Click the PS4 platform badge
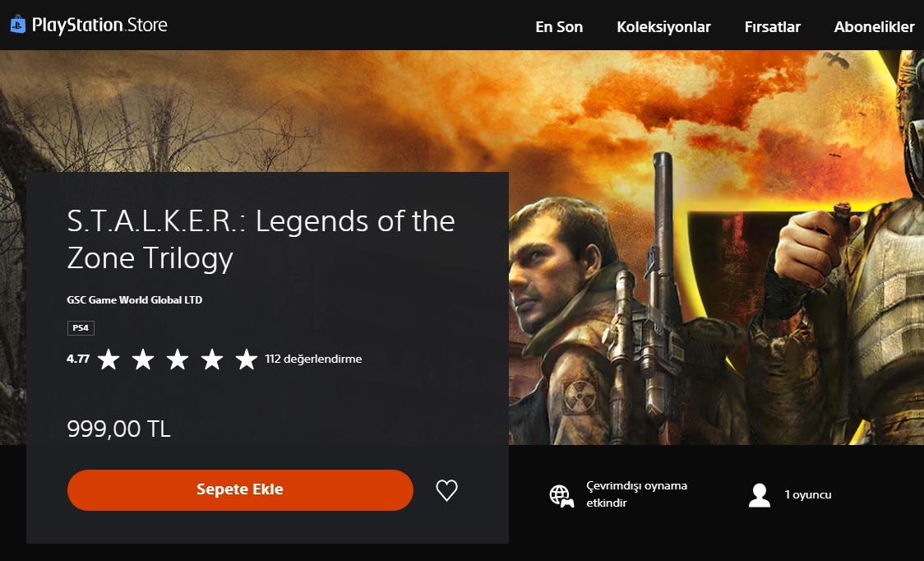 81,328
